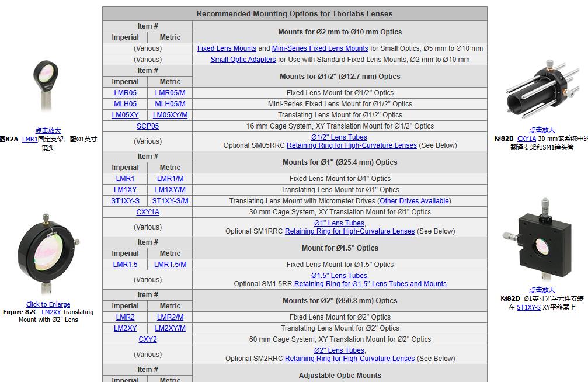Click Retaining Ring for Ø1.5" Lens Tubes link
The image size is (588, 382).
click(370, 284)
